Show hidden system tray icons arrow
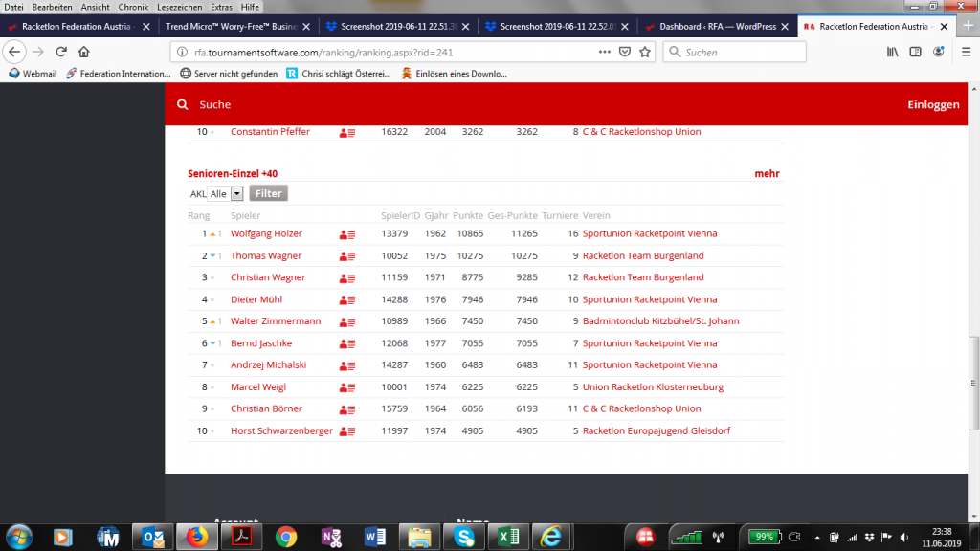 [816, 537]
